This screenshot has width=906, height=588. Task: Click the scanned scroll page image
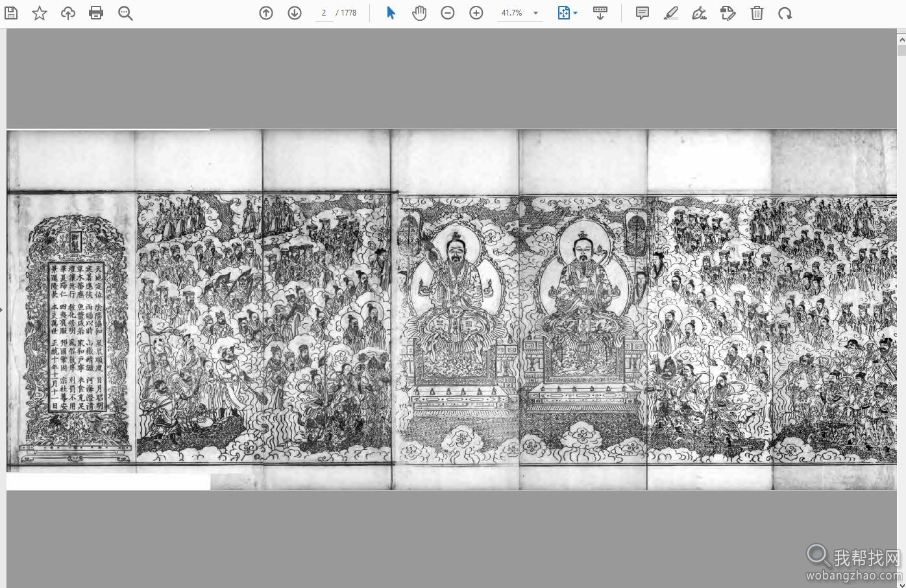[452, 310]
